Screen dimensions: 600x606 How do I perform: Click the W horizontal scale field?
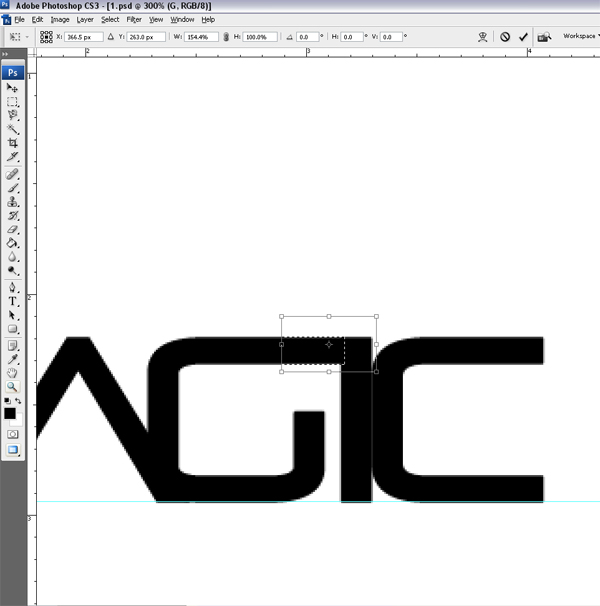[x=201, y=37]
